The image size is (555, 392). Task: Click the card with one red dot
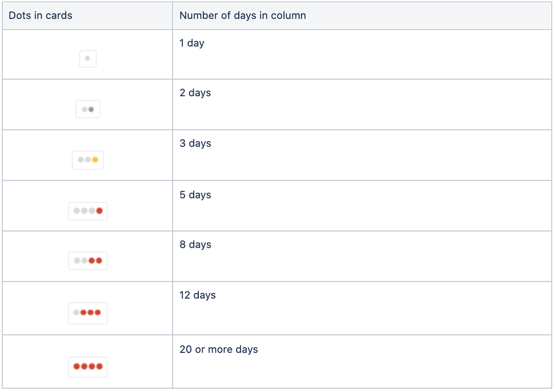[88, 211]
